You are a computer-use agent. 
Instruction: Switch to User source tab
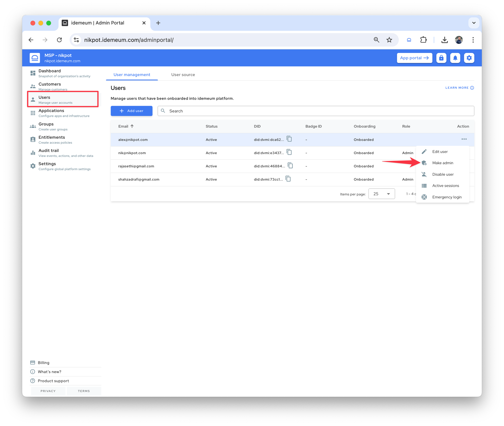(183, 75)
